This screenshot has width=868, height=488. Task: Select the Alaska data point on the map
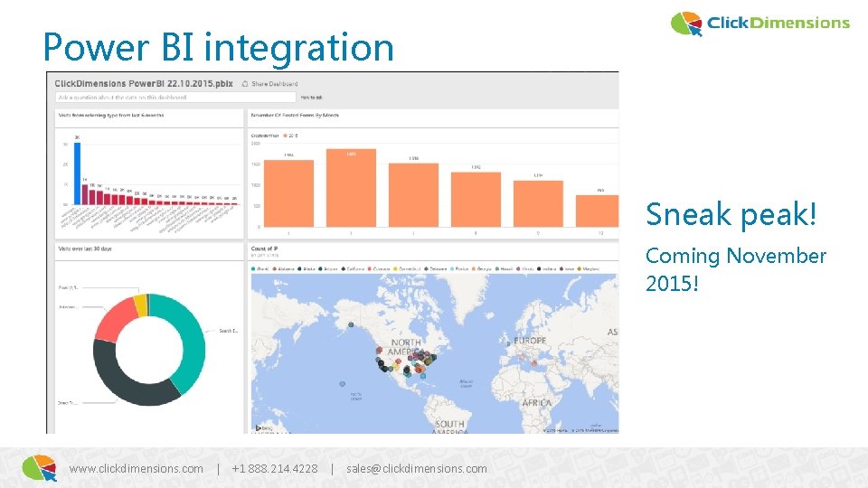coord(351,324)
